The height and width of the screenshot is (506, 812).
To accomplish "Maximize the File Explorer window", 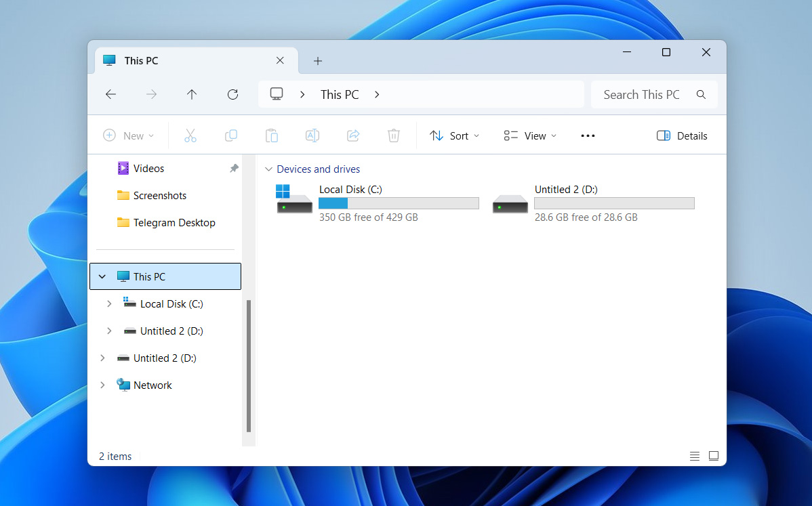I will pyautogui.click(x=666, y=52).
